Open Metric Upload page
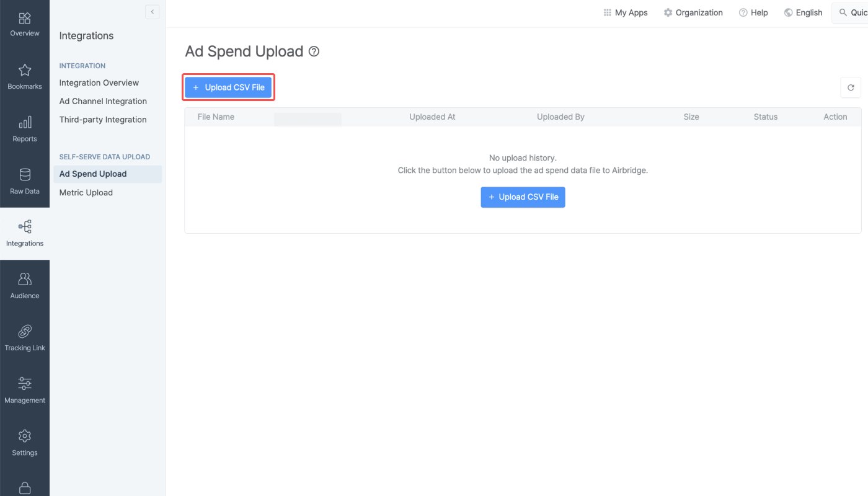 (x=86, y=193)
